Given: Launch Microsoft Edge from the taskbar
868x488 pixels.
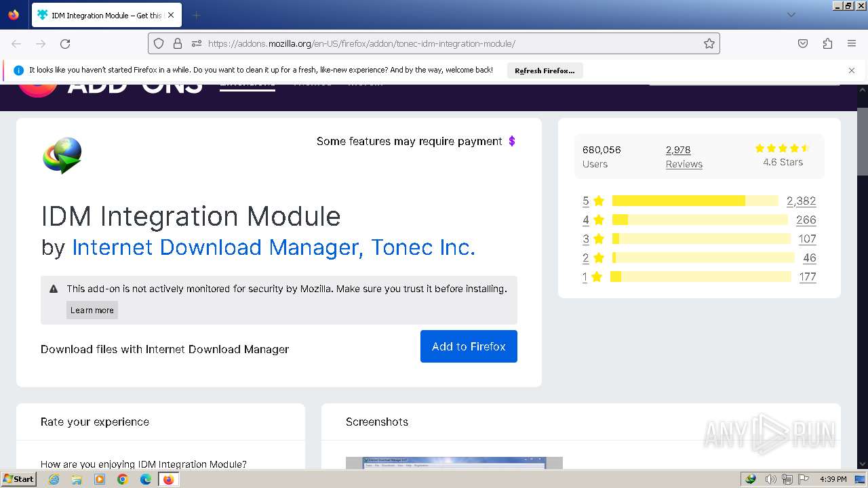Looking at the screenshot, I should pos(146,479).
